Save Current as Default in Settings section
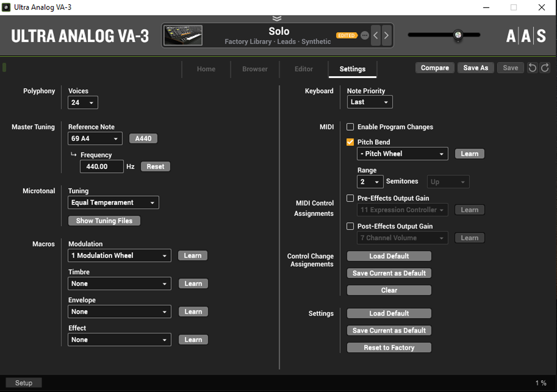Screen dimensions: 557x392 [389, 330]
